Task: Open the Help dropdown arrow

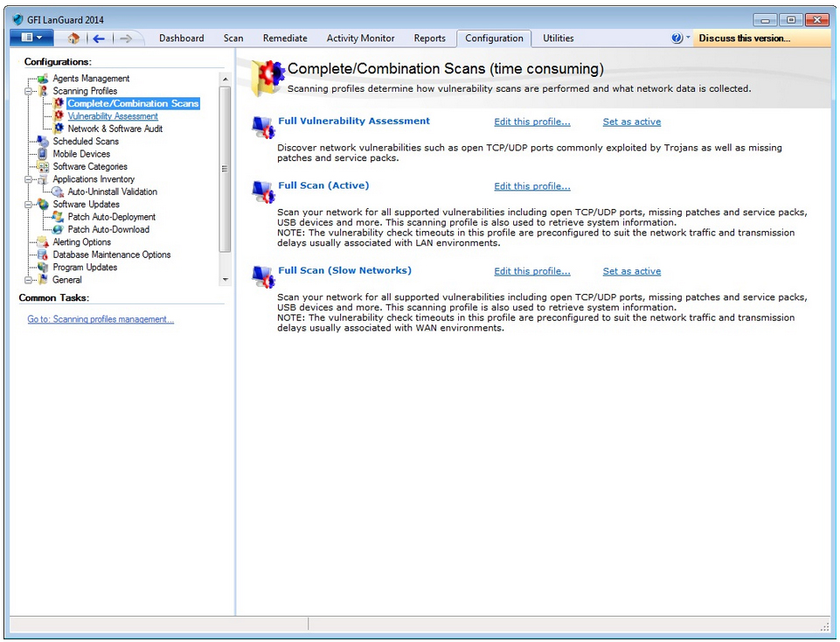Action: click(689, 37)
